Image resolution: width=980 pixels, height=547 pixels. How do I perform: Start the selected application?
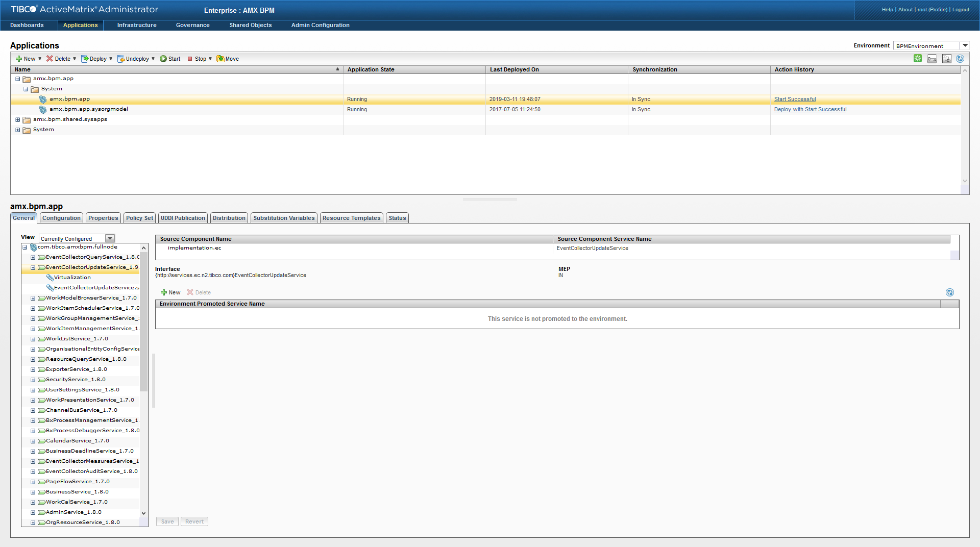tap(170, 59)
